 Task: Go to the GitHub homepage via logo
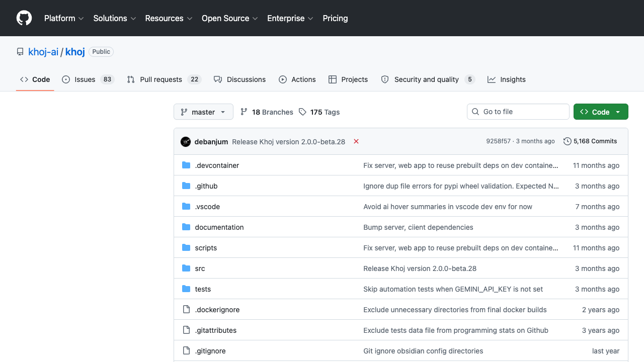[x=24, y=18]
